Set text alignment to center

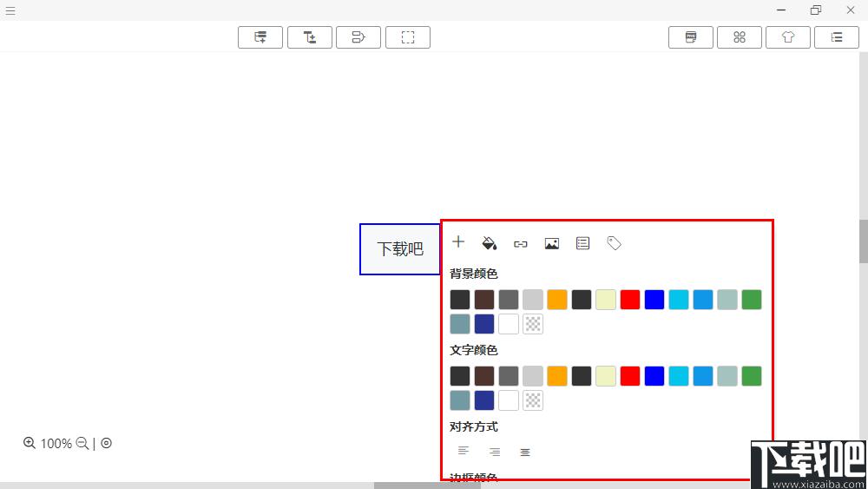pos(525,453)
